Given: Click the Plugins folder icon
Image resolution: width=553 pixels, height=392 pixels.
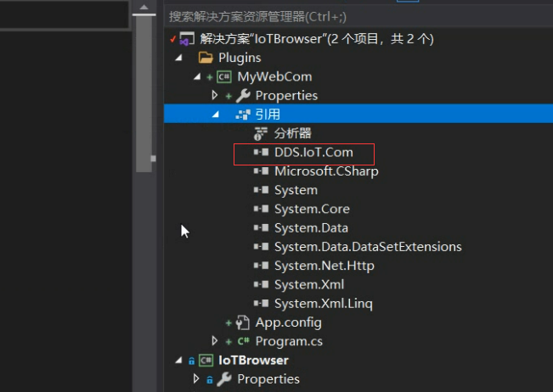Looking at the screenshot, I should tap(206, 58).
